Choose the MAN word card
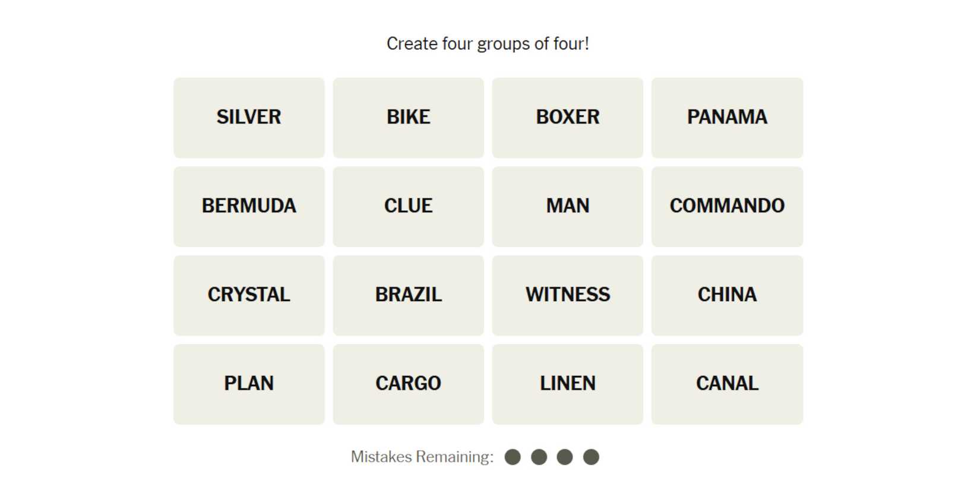Image resolution: width=980 pixels, height=490 pixels. [567, 206]
